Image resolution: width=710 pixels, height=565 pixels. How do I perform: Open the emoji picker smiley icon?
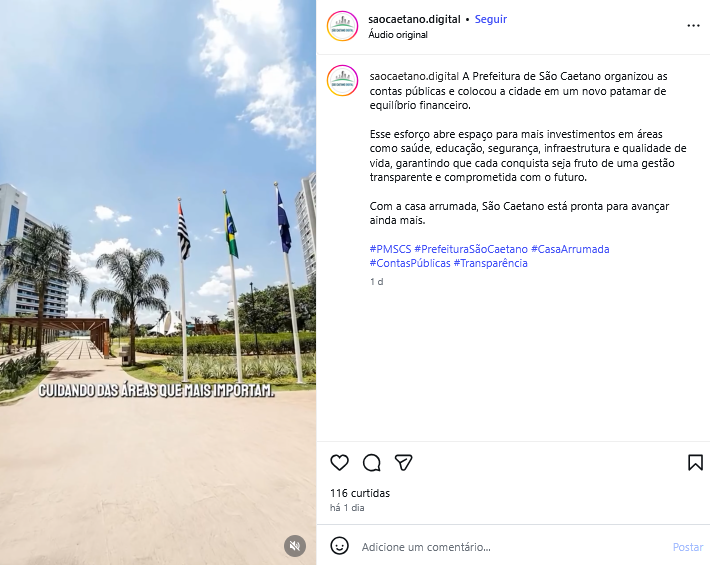pyautogui.click(x=339, y=546)
